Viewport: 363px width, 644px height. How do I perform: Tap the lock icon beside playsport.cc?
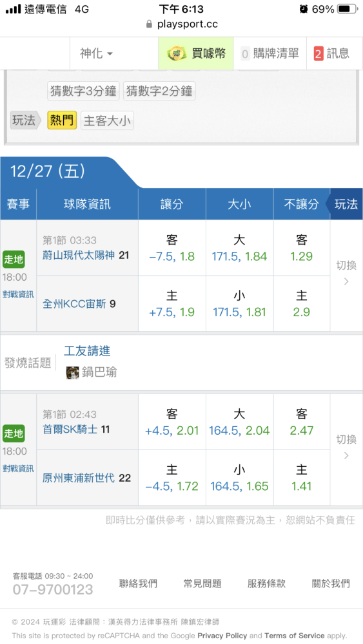[149, 24]
